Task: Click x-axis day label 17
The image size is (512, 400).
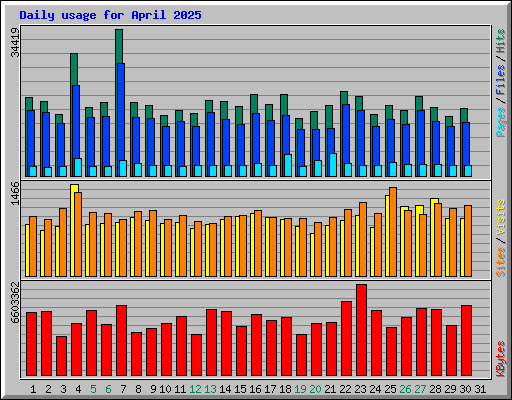Action: pos(270,389)
